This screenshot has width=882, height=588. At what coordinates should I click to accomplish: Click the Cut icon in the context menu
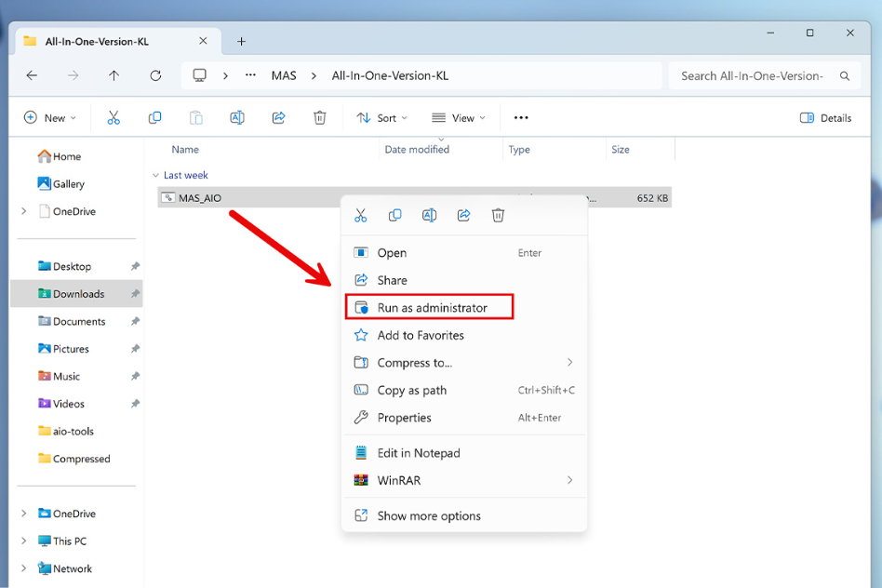(x=360, y=216)
